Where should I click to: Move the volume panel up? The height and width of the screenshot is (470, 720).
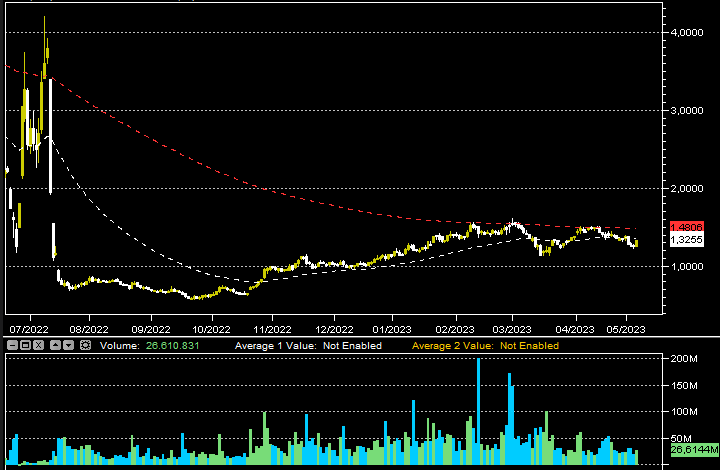(56, 345)
